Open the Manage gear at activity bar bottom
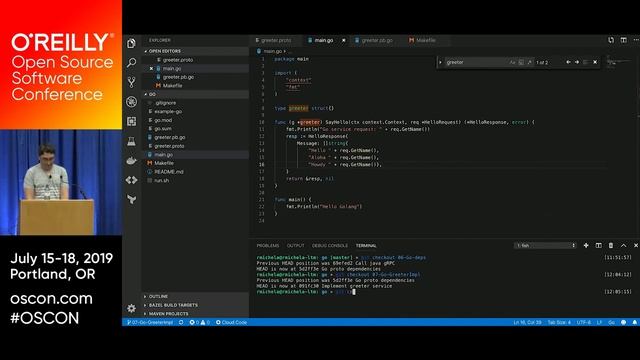640x360 pixels. pyautogui.click(x=131, y=308)
